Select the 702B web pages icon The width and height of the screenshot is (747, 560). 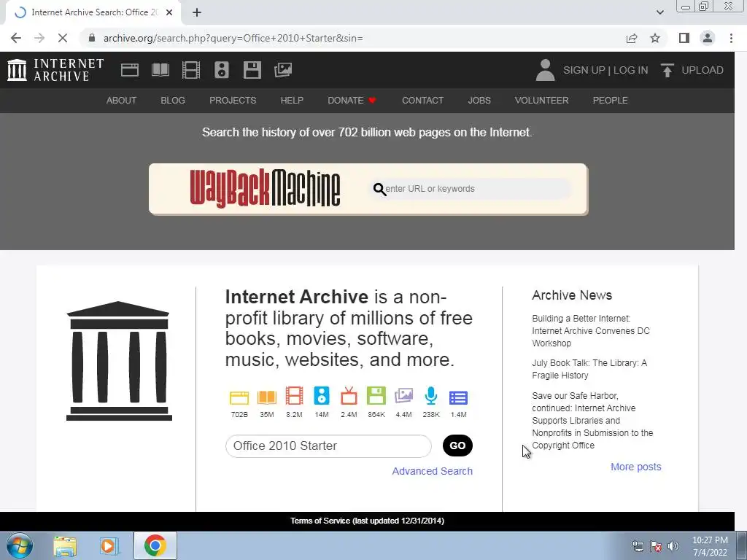click(239, 397)
